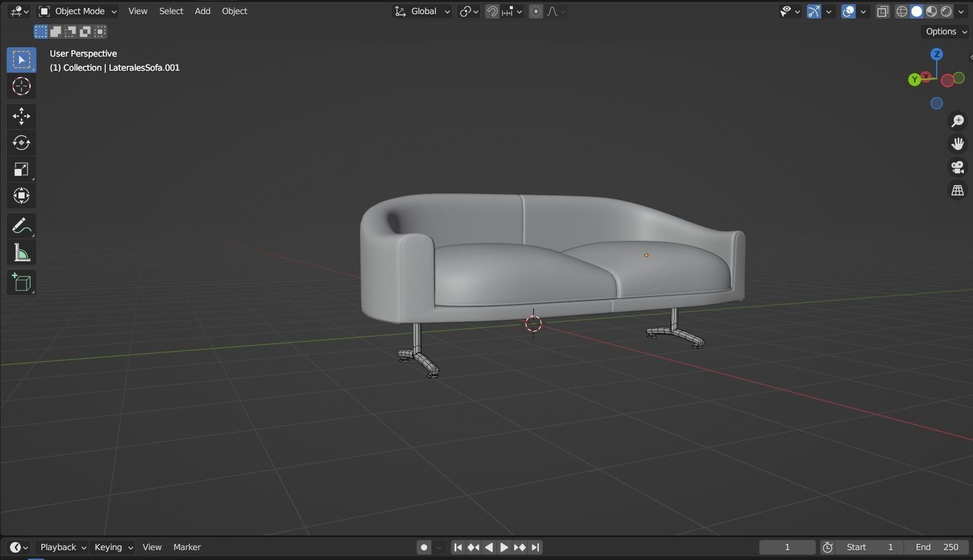The image size is (973, 560).
Task: Open the Object menu
Action: coord(234,11)
